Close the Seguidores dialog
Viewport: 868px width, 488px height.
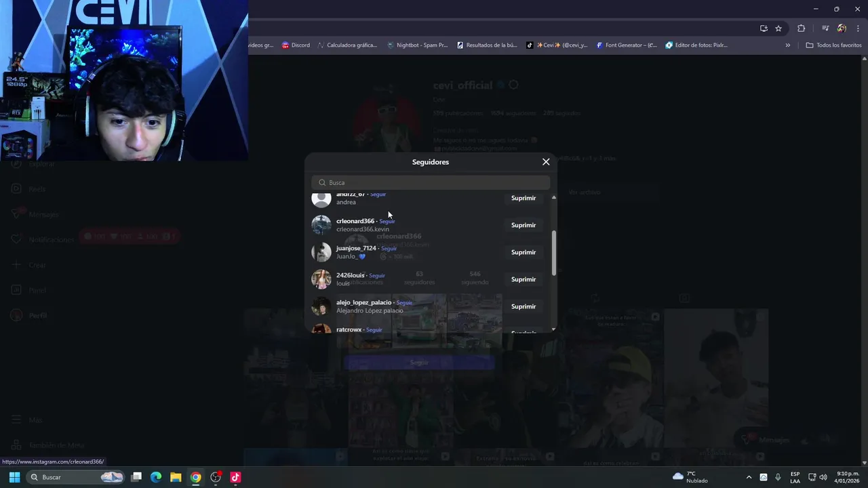546,162
